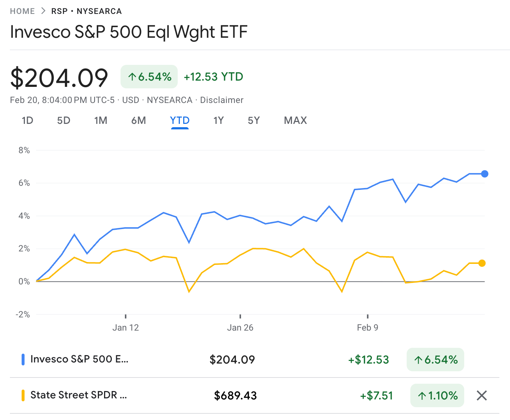Click yellow color marker beside State Street
510x420 pixels.
(x=23, y=395)
